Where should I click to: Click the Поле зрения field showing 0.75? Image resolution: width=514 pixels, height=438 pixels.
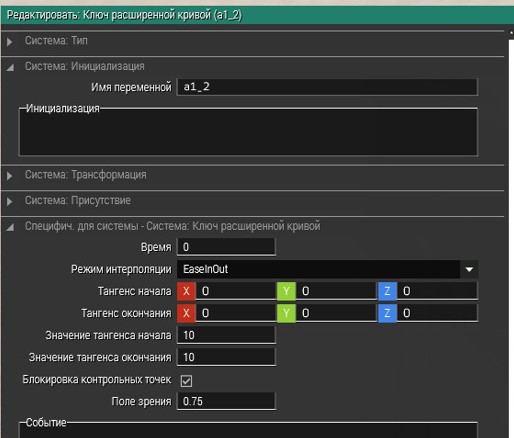226,401
